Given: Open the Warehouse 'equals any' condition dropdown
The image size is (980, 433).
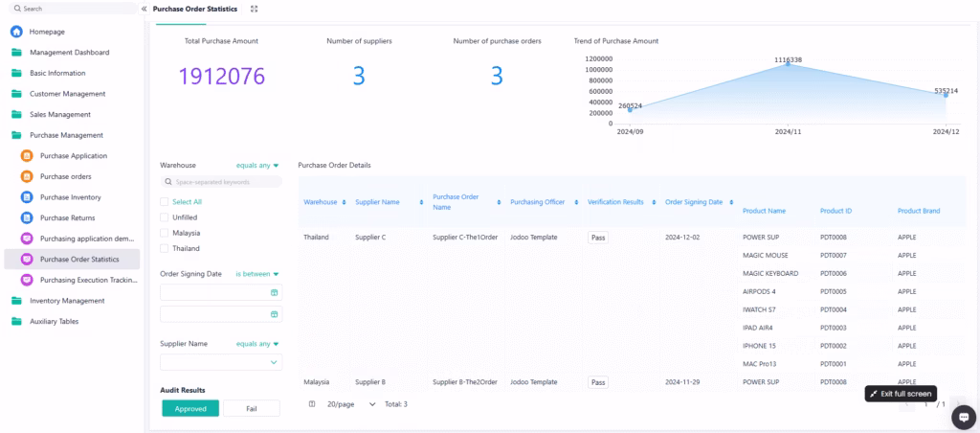Looking at the screenshot, I should 257,165.
